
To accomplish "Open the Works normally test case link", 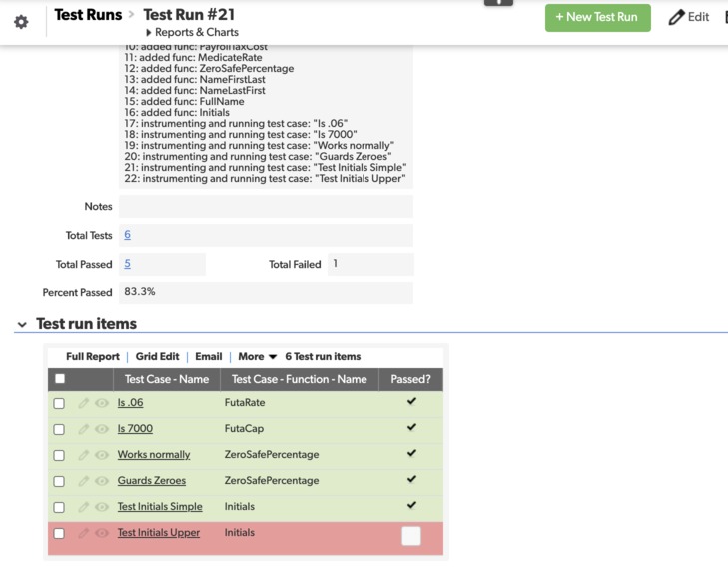I will pyautogui.click(x=154, y=455).
